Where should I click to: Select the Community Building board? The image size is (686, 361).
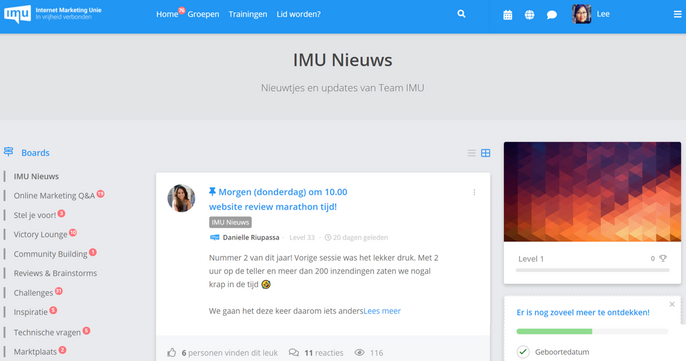coord(50,254)
